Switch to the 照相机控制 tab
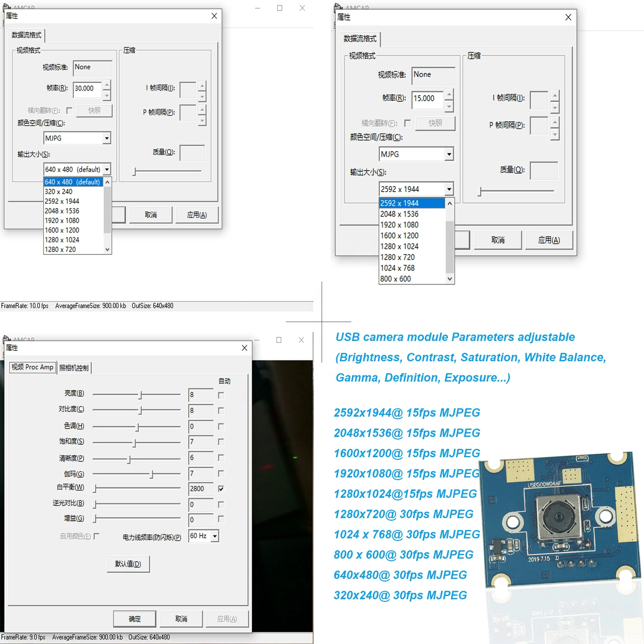The width and height of the screenshot is (644, 644). click(x=74, y=368)
